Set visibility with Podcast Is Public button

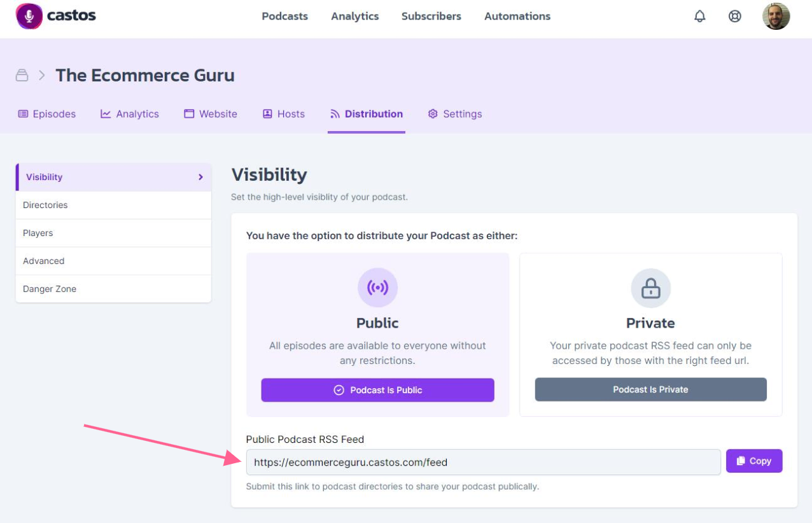click(x=377, y=390)
